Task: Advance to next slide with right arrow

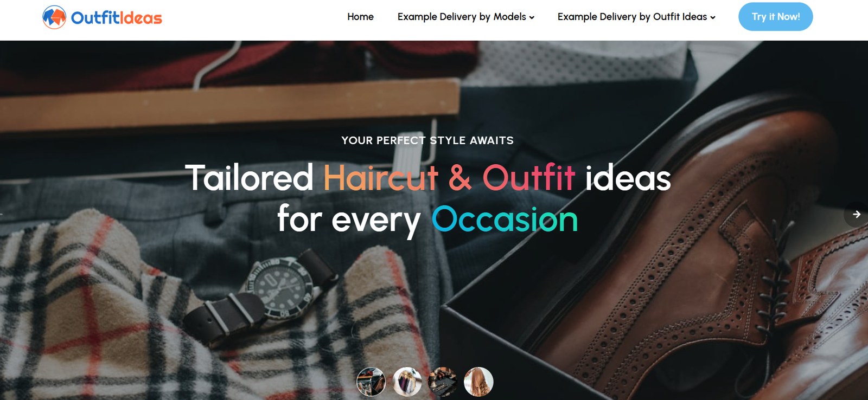Action: [x=857, y=215]
